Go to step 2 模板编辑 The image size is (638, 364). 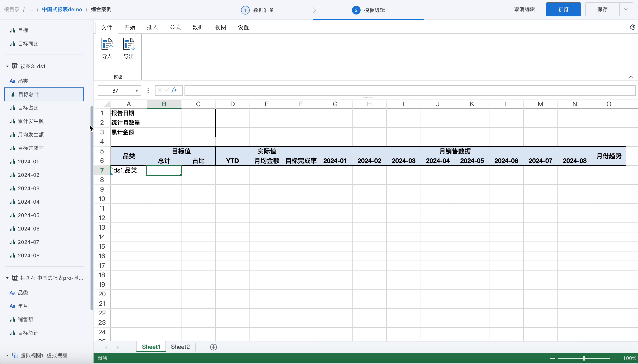368,10
